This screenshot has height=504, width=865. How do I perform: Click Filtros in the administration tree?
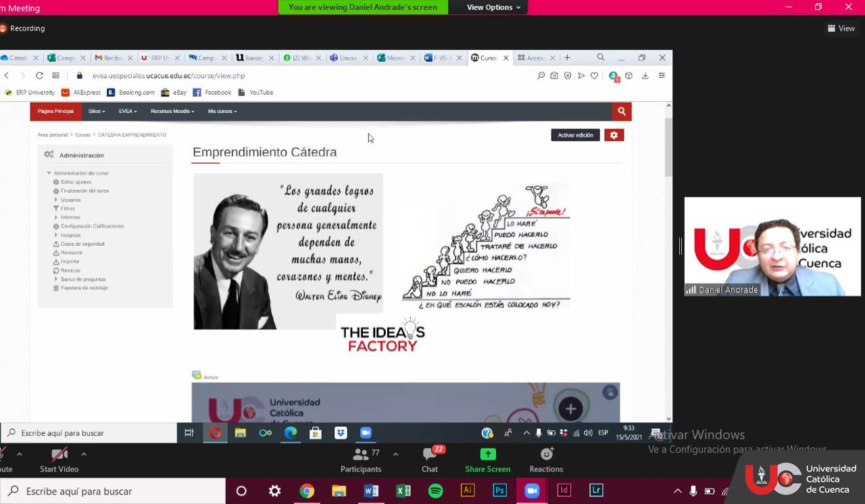68,209
